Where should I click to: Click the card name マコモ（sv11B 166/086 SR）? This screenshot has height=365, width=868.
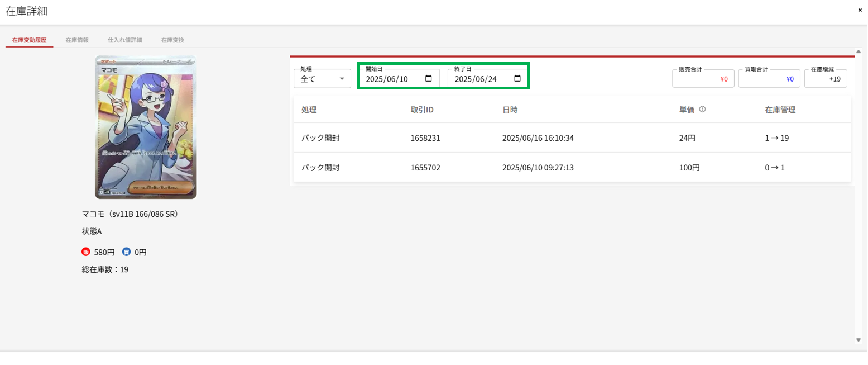[130, 214]
